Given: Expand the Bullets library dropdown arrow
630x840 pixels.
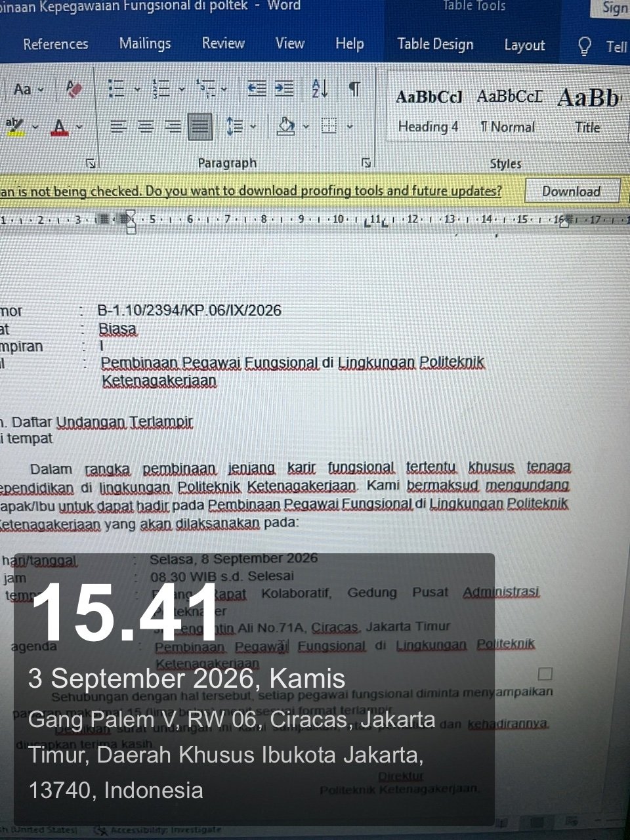Looking at the screenshot, I should [x=137, y=89].
